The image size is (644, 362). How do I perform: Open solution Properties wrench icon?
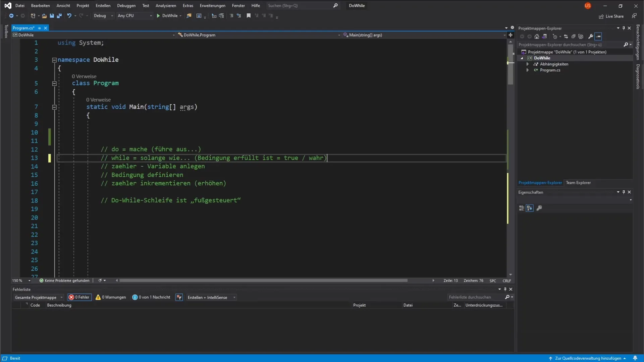pos(591,37)
